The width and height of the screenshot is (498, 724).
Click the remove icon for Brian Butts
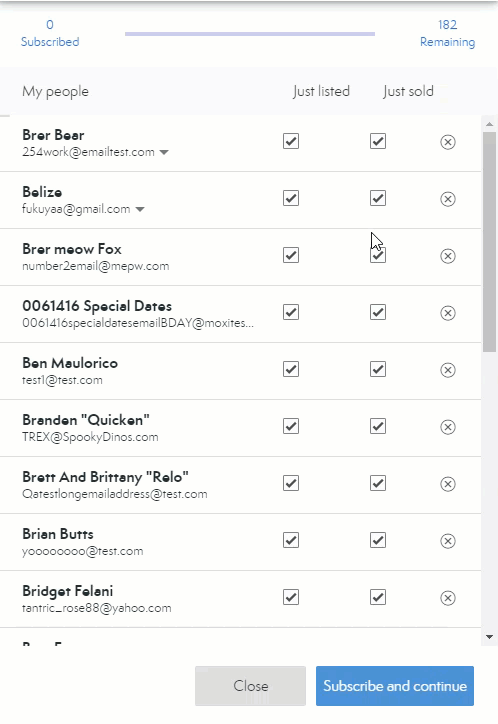click(x=448, y=541)
